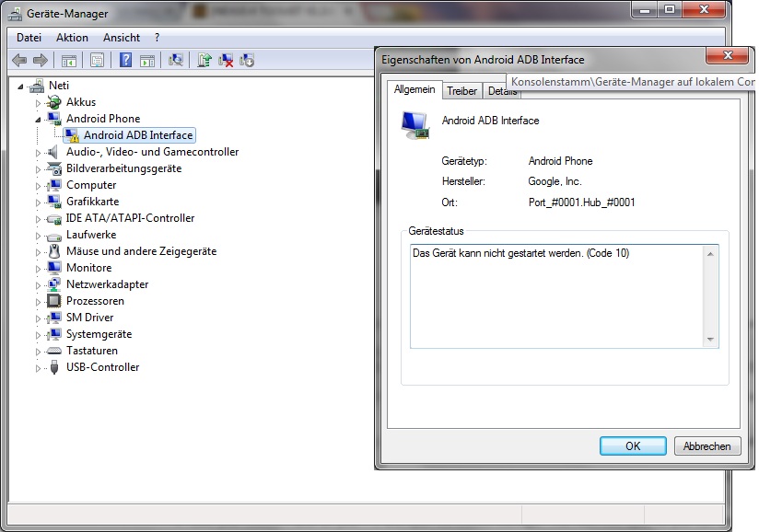Click the Uninstall device icon with red X

click(226, 61)
